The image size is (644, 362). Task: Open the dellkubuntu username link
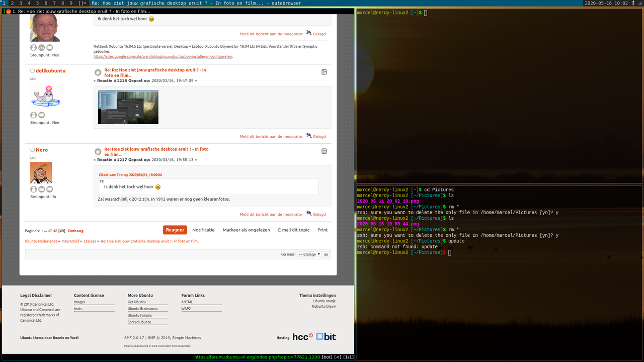tap(50, 71)
